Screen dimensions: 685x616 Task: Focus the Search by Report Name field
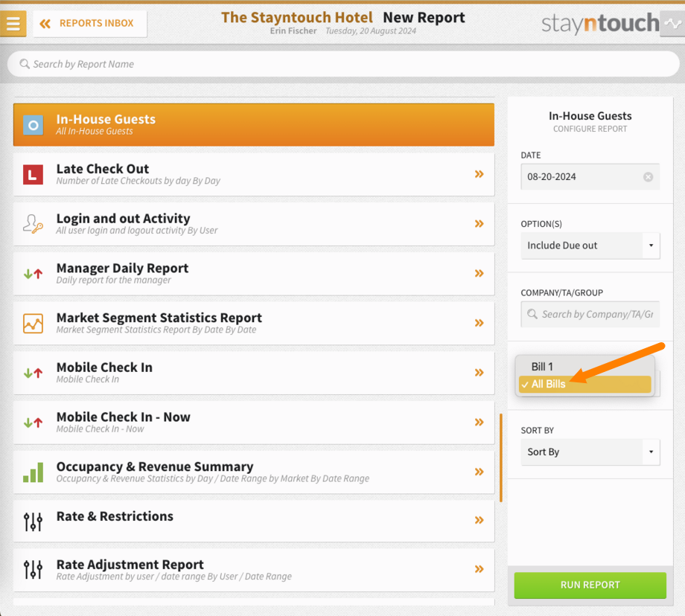343,64
